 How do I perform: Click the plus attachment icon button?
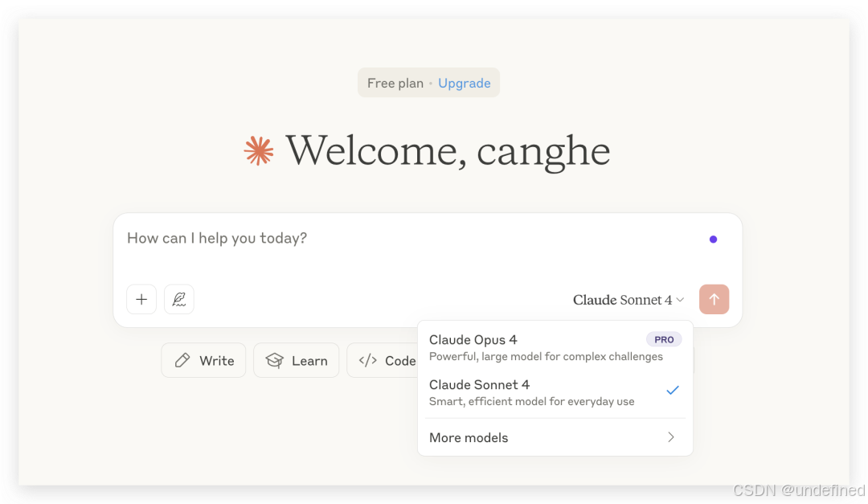point(141,299)
